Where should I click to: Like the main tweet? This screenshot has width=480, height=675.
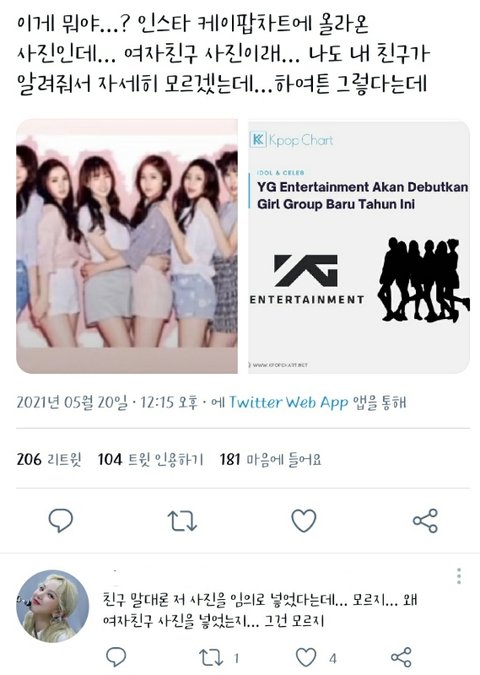(304, 520)
